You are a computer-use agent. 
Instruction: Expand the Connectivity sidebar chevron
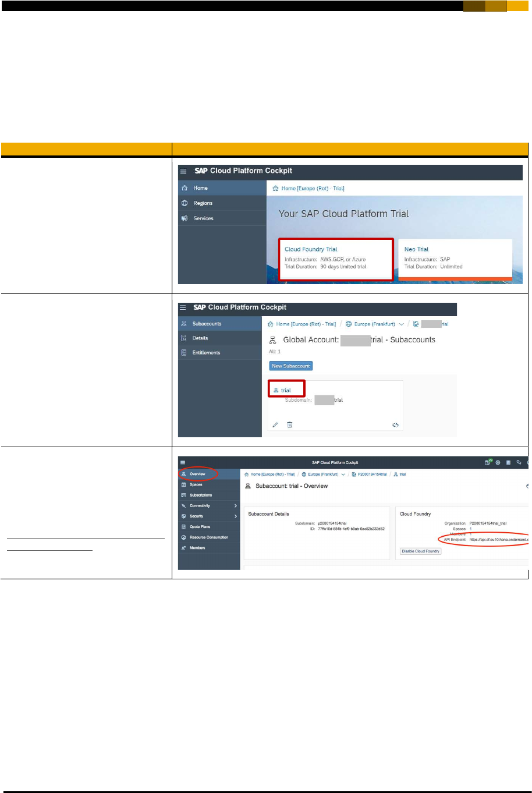236,506
